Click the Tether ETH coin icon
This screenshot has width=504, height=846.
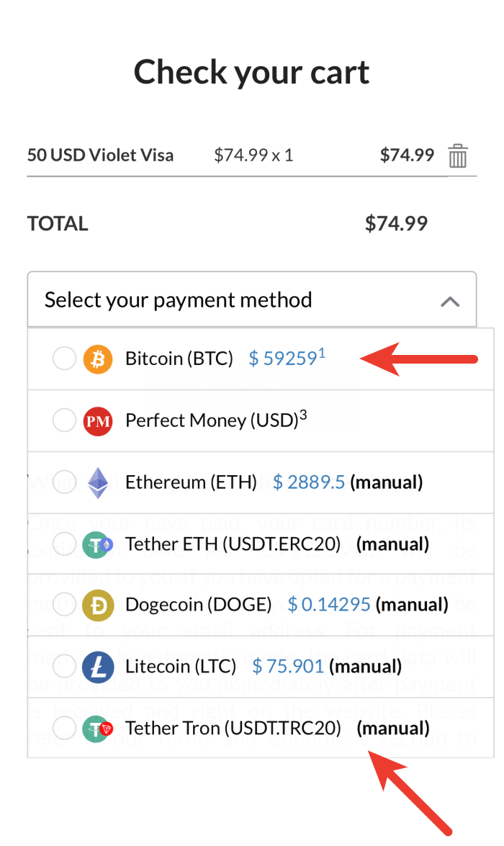(x=97, y=544)
